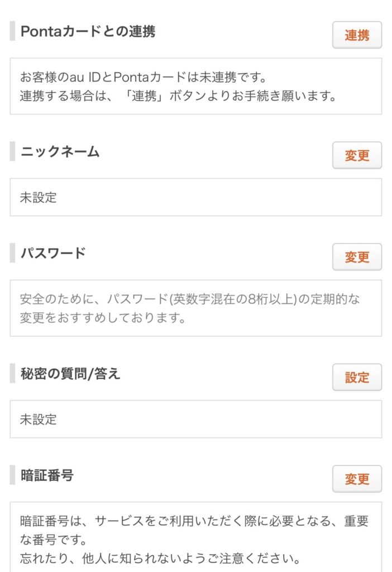Click the 暗証番号 section heading
This screenshot has height=572, width=392.
(47, 475)
